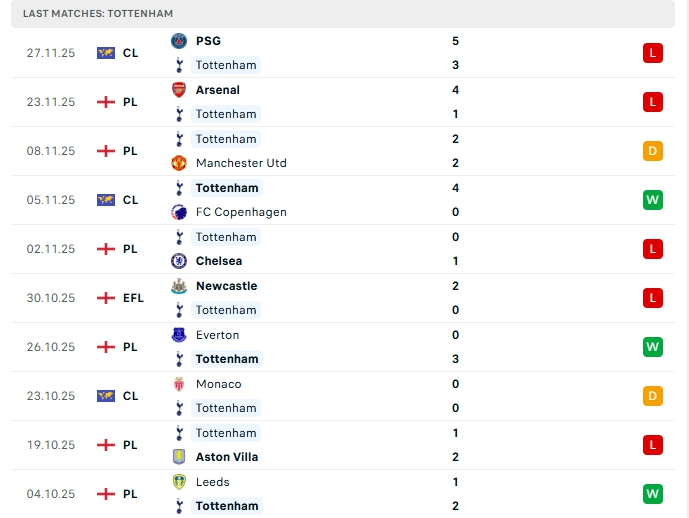Viewport: 689px width, 518px height.
Task: Click the Monaco club logo
Action: click(179, 384)
